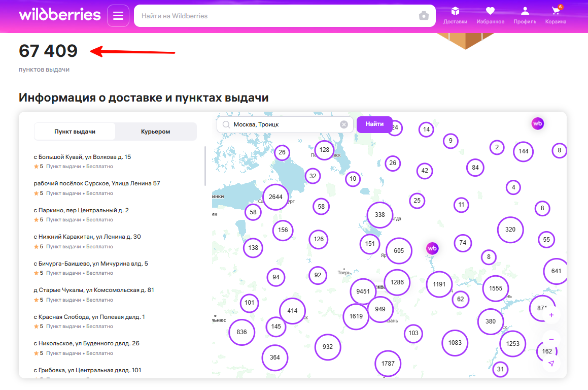Zoom out the map with minus
The width and height of the screenshot is (588, 390).
[x=551, y=339]
